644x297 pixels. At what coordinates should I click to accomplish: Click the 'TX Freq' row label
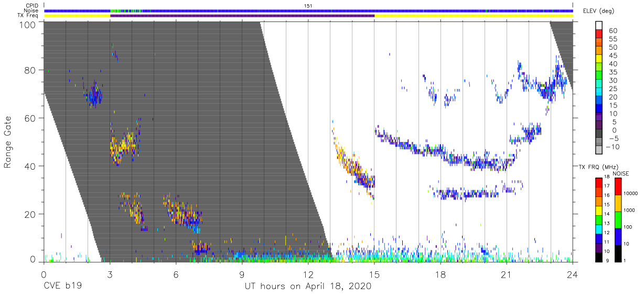click(x=28, y=16)
